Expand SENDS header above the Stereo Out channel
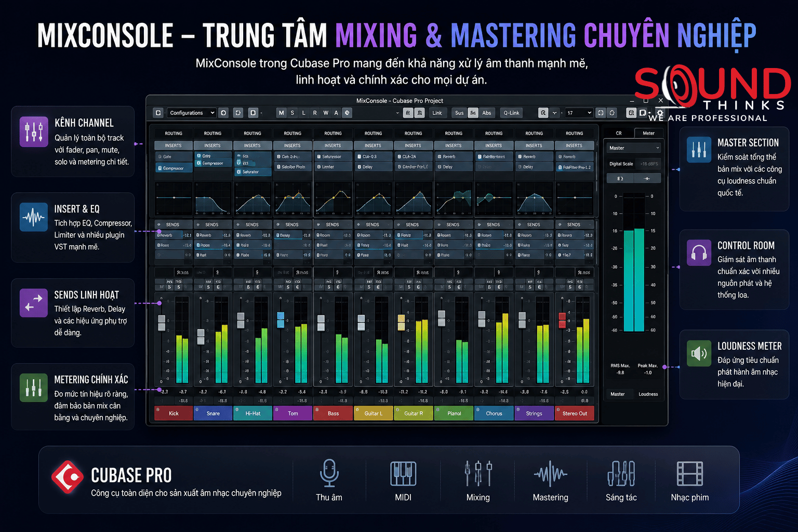The image size is (798, 532). coord(574,225)
